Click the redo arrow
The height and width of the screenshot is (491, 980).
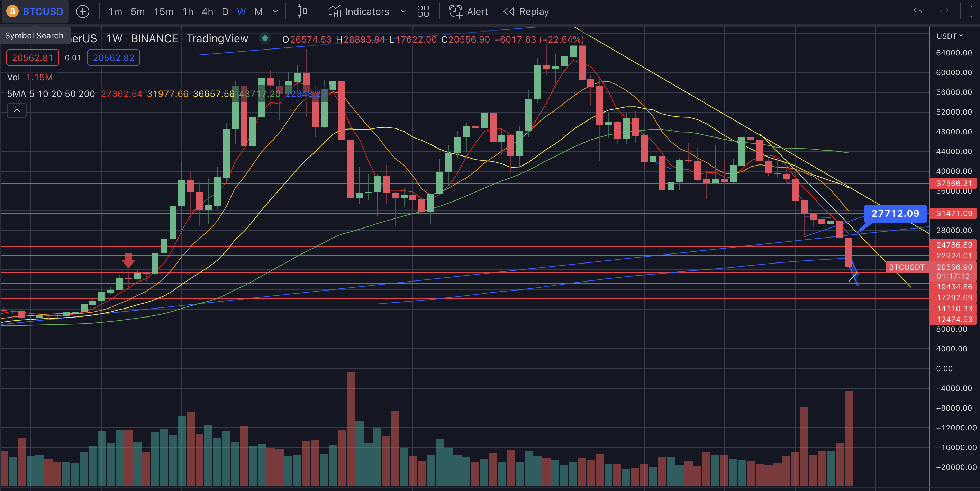(x=943, y=11)
